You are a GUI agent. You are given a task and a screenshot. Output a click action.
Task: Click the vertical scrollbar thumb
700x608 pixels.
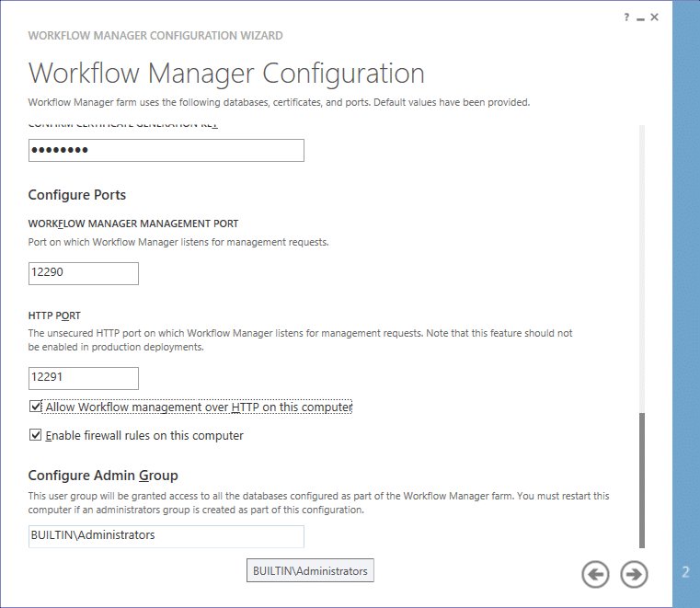(x=642, y=480)
